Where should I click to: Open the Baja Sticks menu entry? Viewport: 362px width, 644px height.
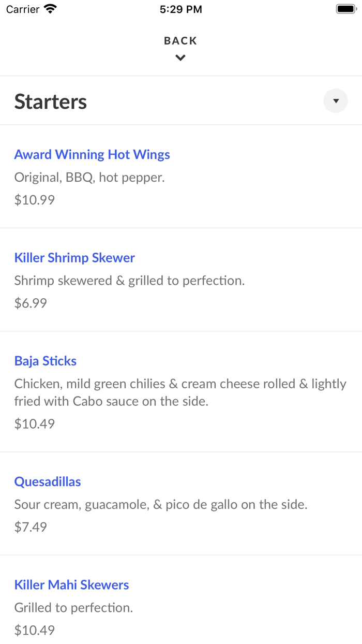point(45,360)
